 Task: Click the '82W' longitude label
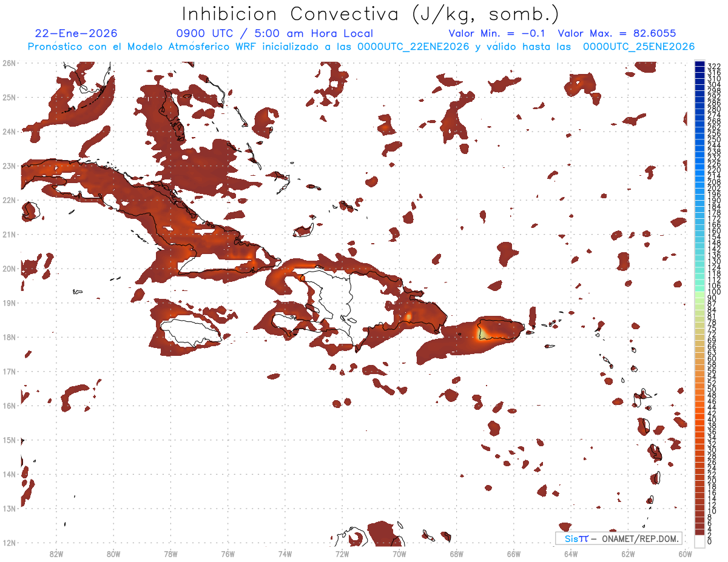tap(56, 554)
